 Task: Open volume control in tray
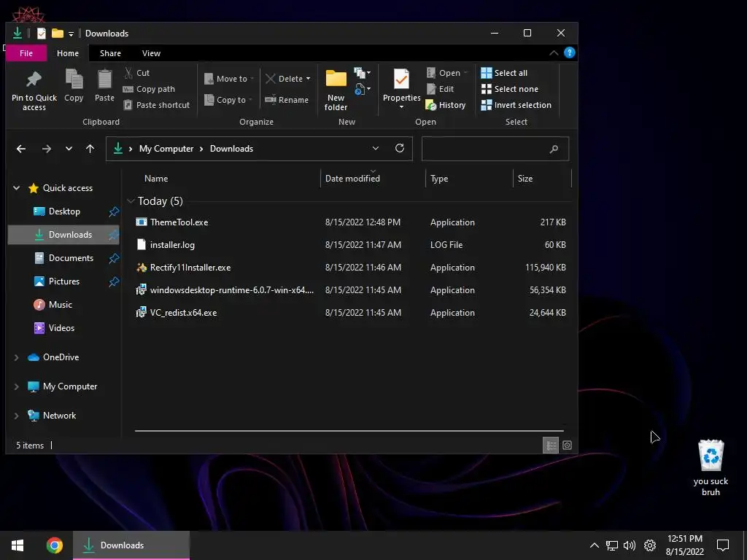click(630, 545)
